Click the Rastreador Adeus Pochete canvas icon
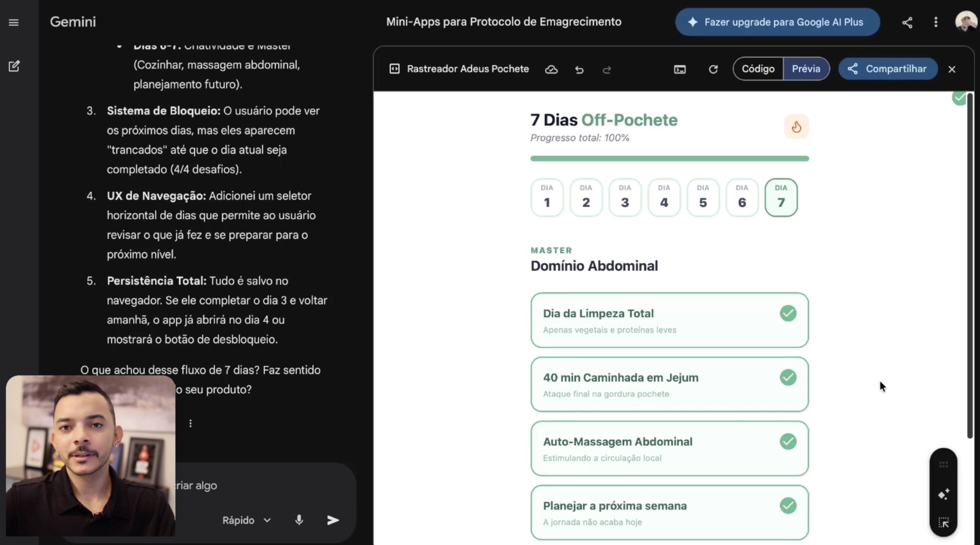Screen dimensions: 980x545 [x=394, y=69]
